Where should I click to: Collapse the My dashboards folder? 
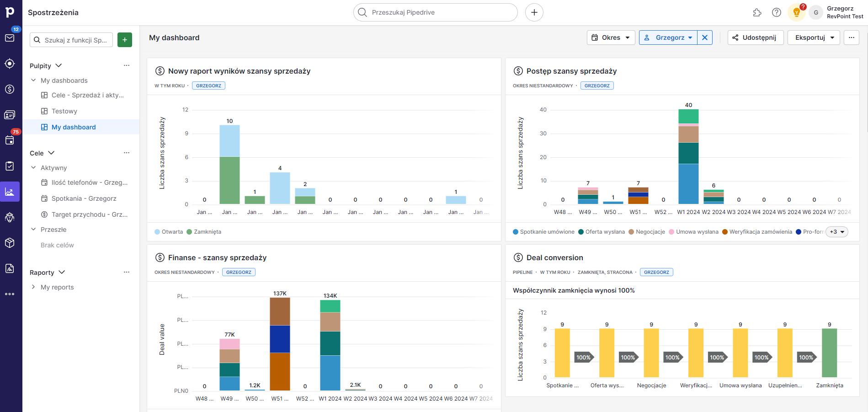(x=33, y=80)
